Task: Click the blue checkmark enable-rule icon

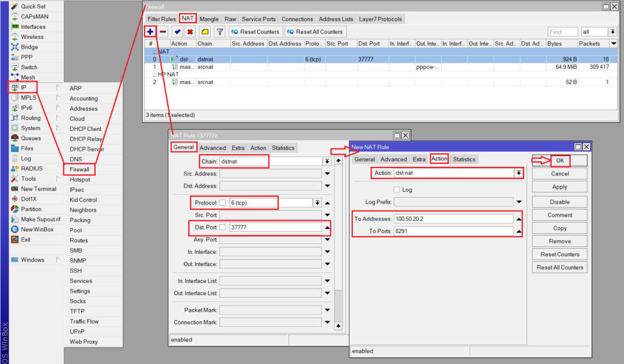Action: (177, 32)
